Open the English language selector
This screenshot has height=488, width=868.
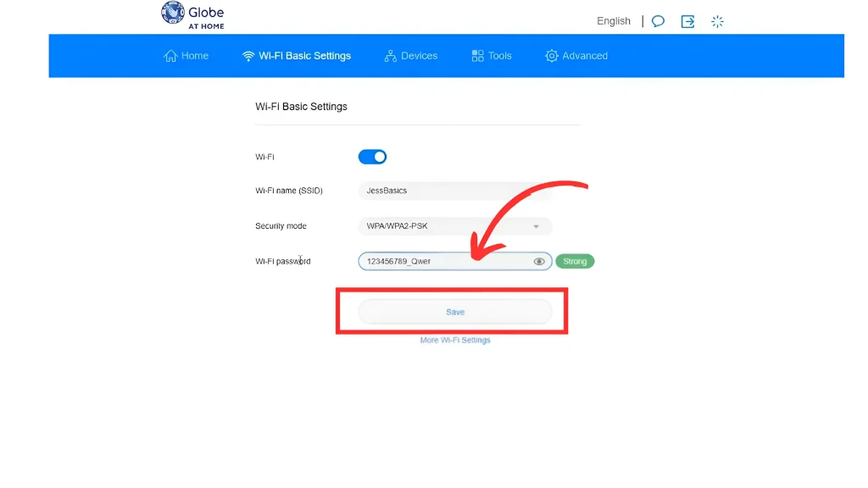click(x=613, y=21)
